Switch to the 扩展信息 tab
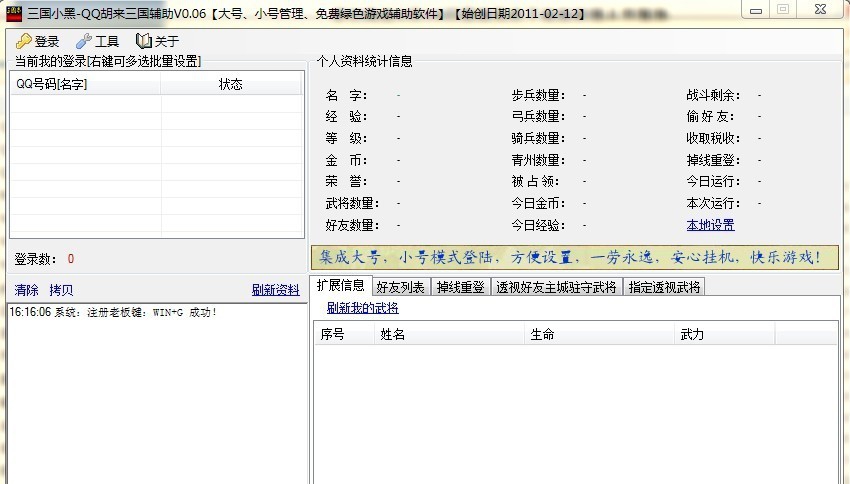850x484 pixels. [340, 286]
